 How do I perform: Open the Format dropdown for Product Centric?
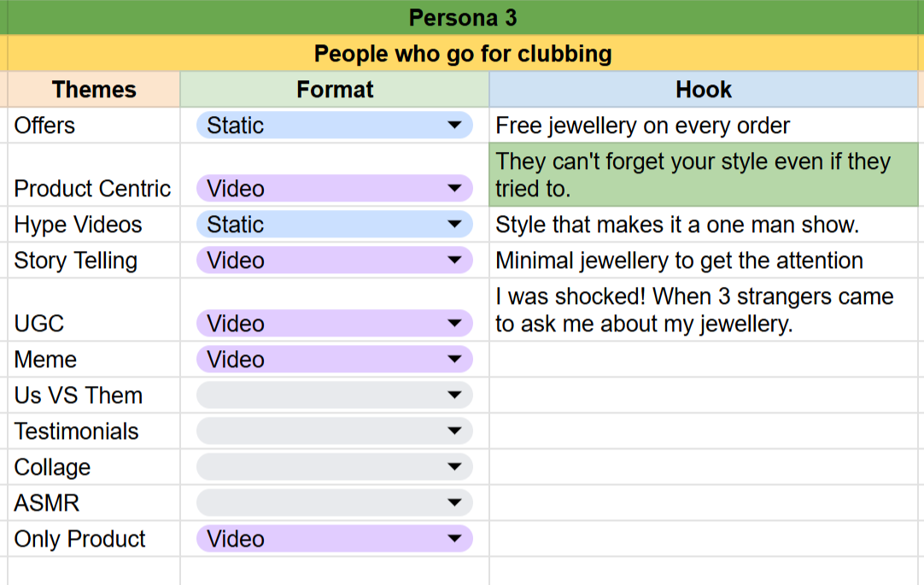pyautogui.click(x=453, y=189)
